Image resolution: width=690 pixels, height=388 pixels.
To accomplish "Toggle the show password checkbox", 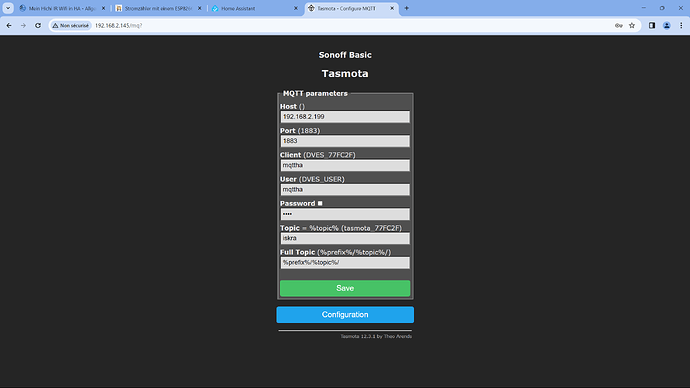I will 320,203.
